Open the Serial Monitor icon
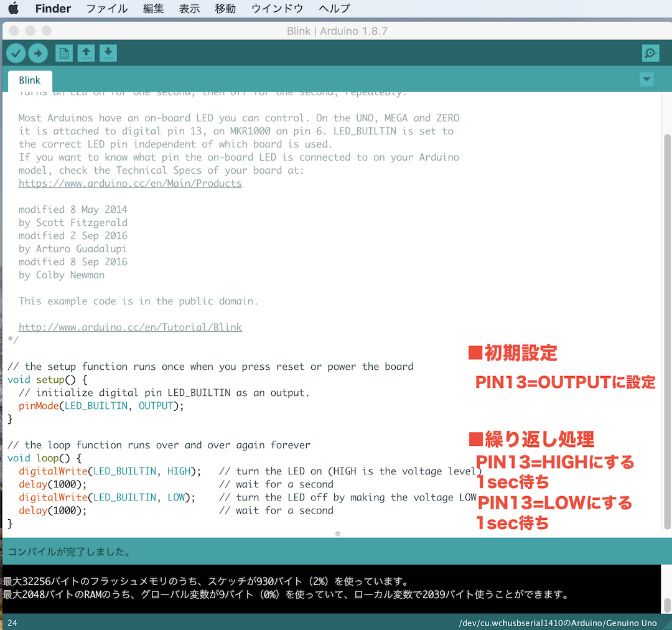This screenshot has height=630, width=672. click(650, 53)
